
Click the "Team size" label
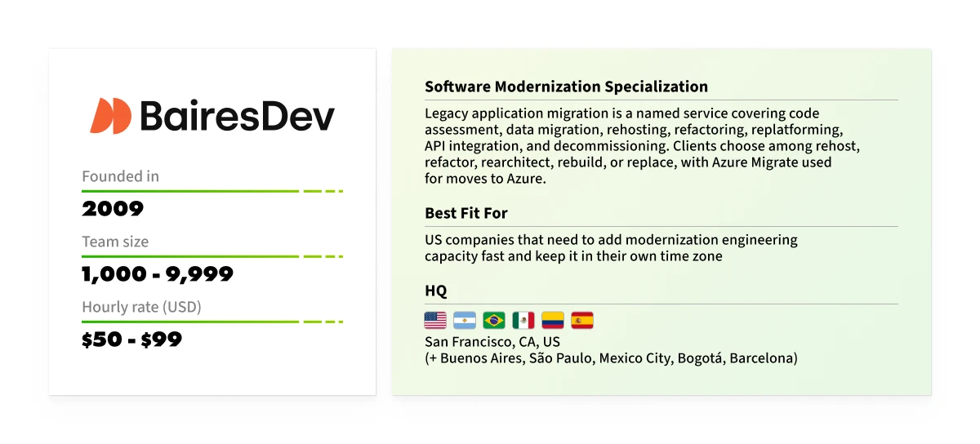tap(115, 242)
